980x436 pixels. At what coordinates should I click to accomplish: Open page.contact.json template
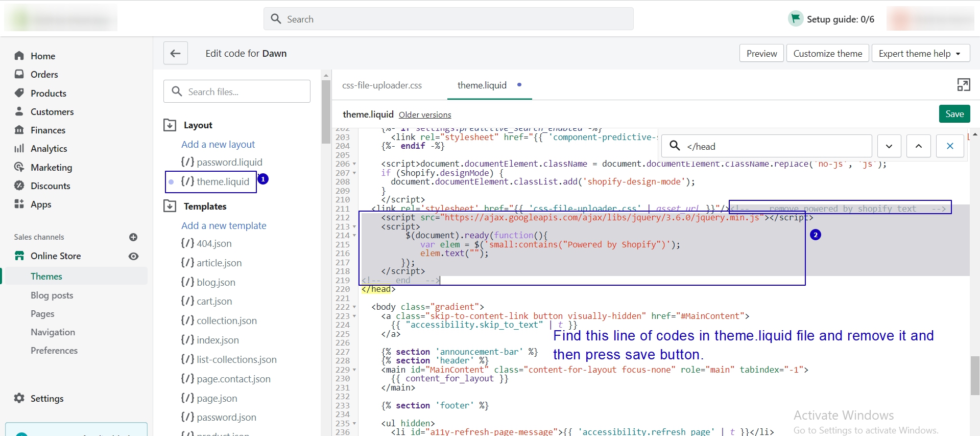[226, 379]
